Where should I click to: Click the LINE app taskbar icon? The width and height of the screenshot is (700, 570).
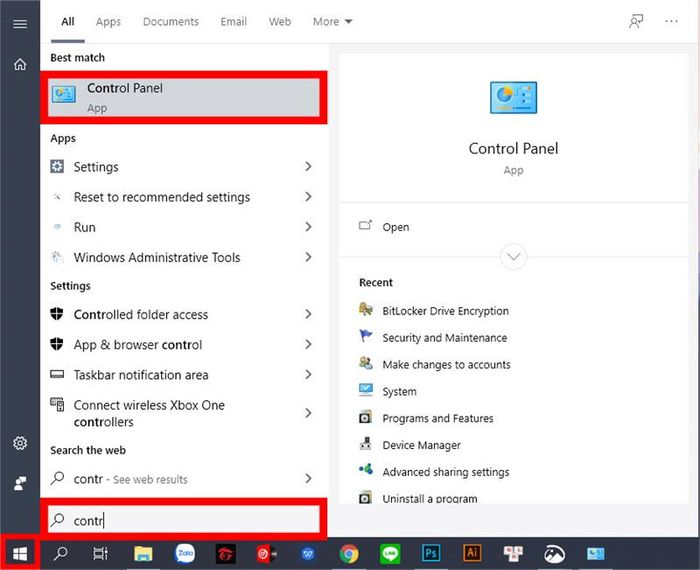390,553
